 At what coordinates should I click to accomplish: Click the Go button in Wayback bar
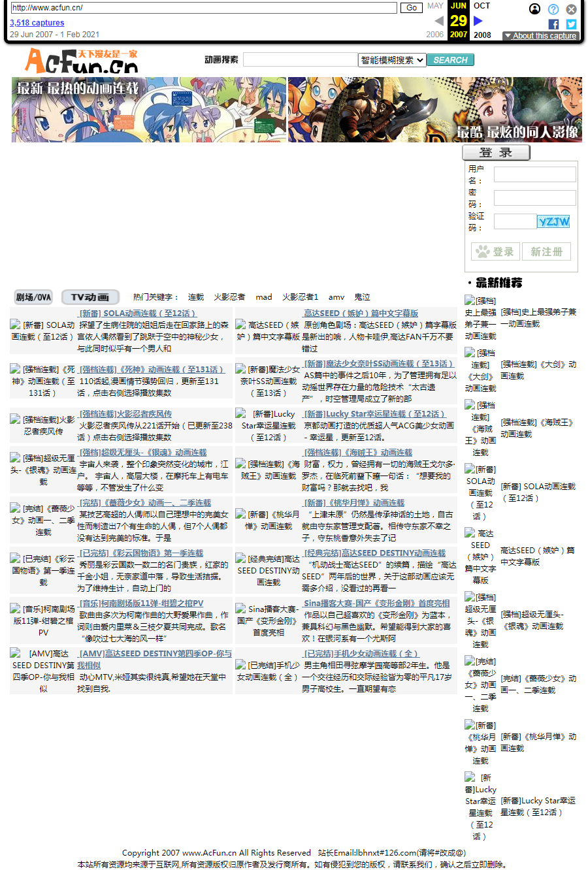[x=412, y=8]
